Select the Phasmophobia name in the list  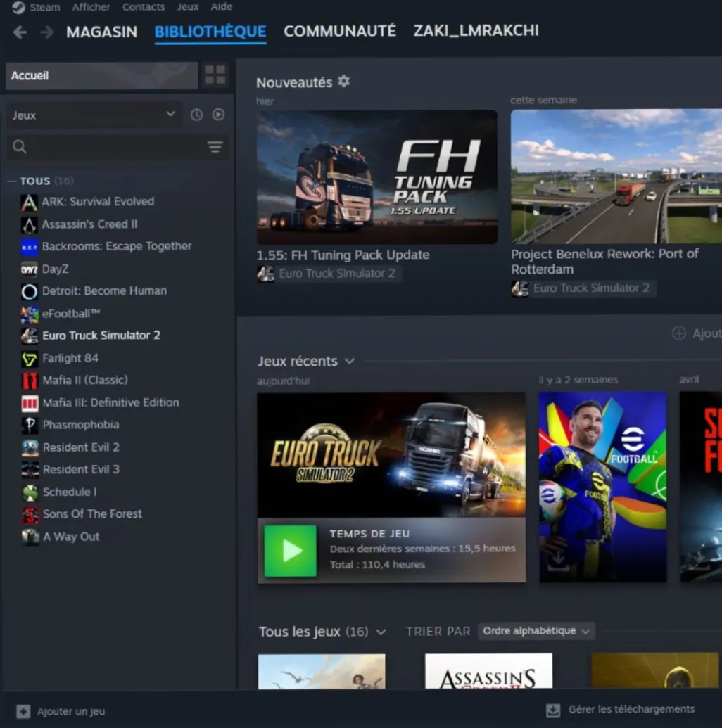coord(81,425)
